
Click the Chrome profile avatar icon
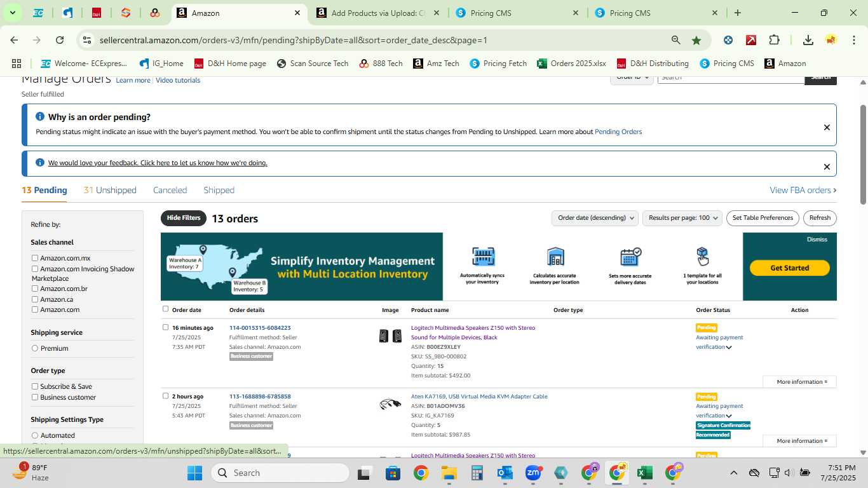(x=831, y=40)
